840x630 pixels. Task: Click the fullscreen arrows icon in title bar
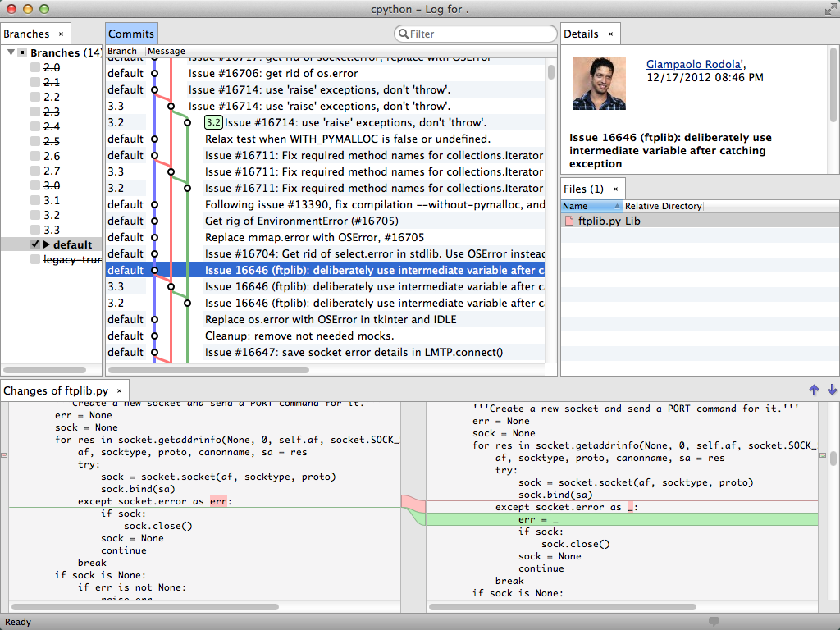(x=830, y=9)
